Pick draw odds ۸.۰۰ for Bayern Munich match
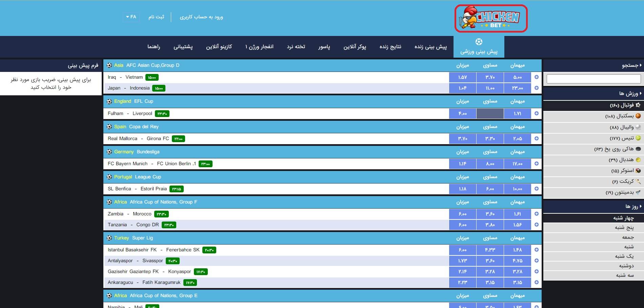Viewport: 644px width, 308px height. pos(490,164)
